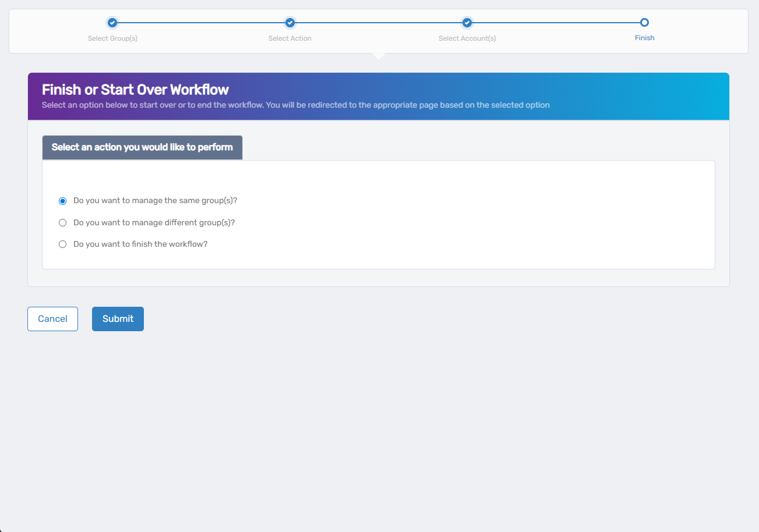Click the second workflow step indicator

(x=290, y=23)
